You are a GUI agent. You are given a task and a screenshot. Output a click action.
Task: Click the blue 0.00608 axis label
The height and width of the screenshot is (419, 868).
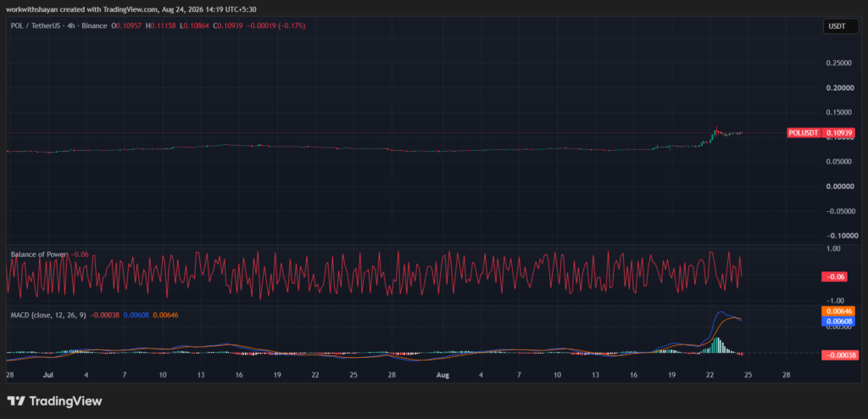tap(839, 321)
